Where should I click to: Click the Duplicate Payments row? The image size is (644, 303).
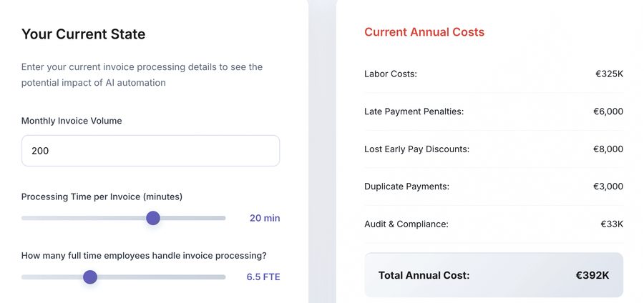[494, 187]
